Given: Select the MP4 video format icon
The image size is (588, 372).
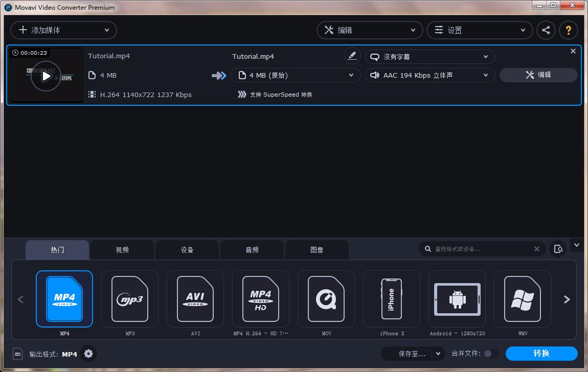Looking at the screenshot, I should (64, 298).
